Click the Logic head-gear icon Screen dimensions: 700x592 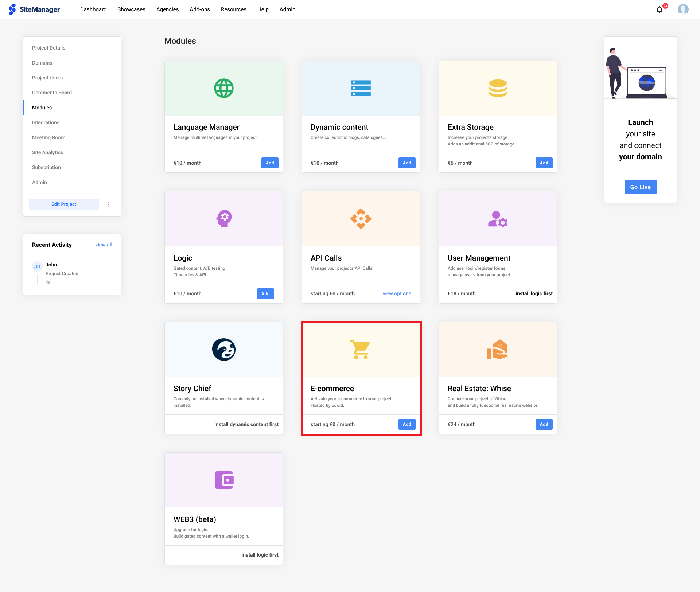click(224, 219)
